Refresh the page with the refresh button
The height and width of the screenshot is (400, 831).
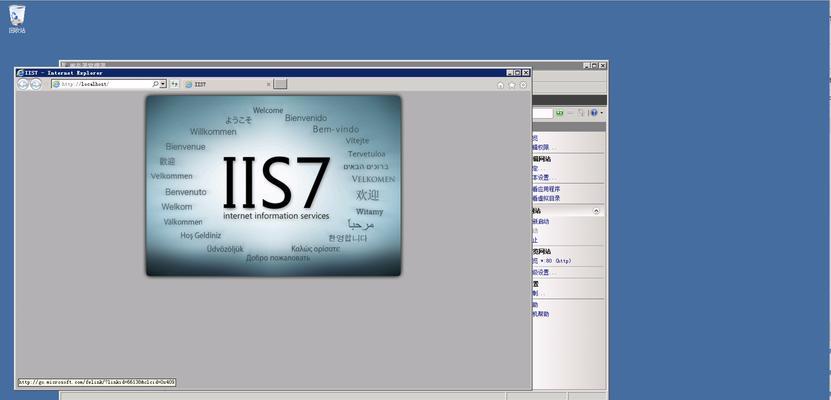click(174, 84)
